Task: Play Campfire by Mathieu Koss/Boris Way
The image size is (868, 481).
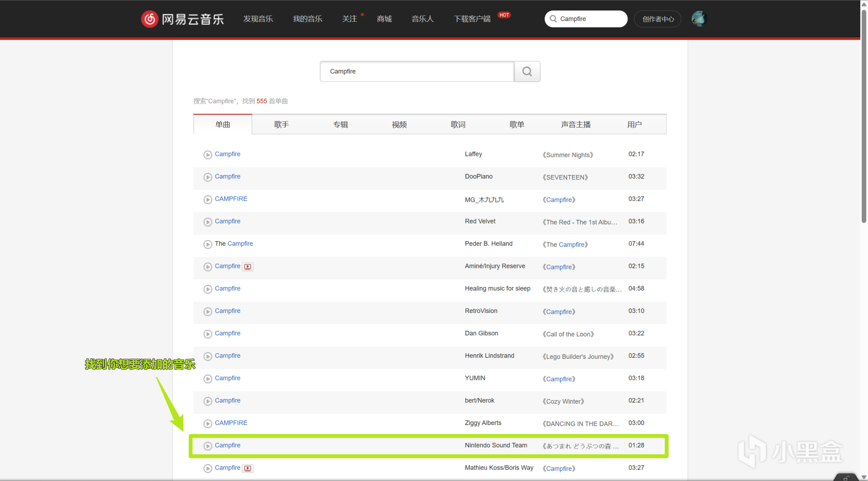Action: (208, 469)
